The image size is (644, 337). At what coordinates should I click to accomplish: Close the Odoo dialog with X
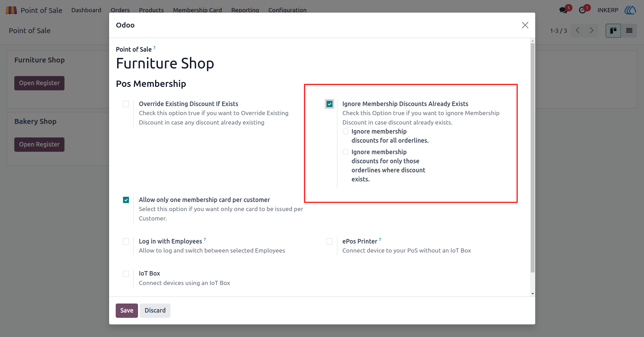tap(525, 25)
